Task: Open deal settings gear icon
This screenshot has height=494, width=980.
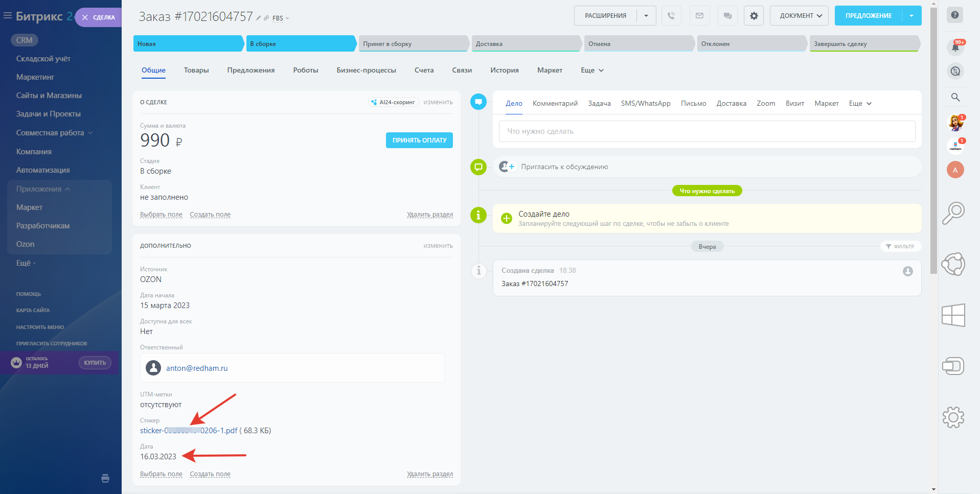Action: (754, 16)
